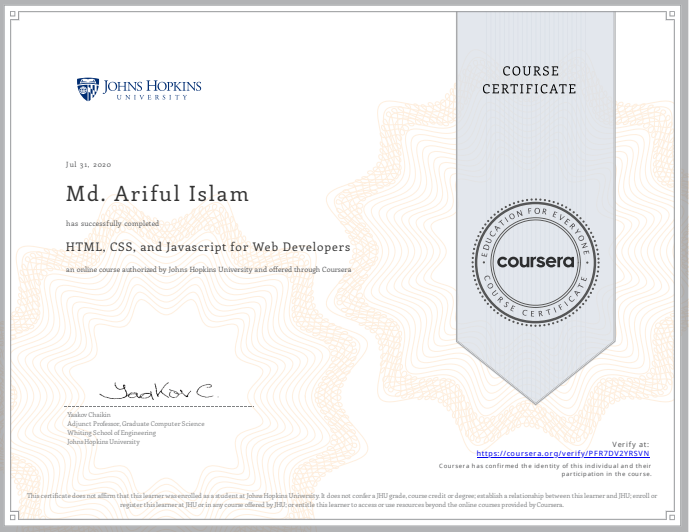Click the disclaimer text at certificate bottom
Viewport: 689px width, 532px height.
click(x=342, y=500)
